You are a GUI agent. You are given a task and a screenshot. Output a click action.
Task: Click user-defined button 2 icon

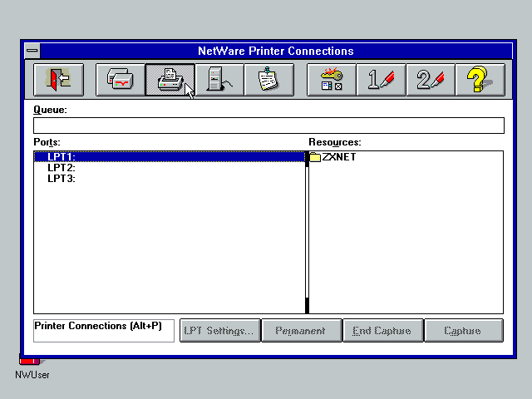(431, 80)
